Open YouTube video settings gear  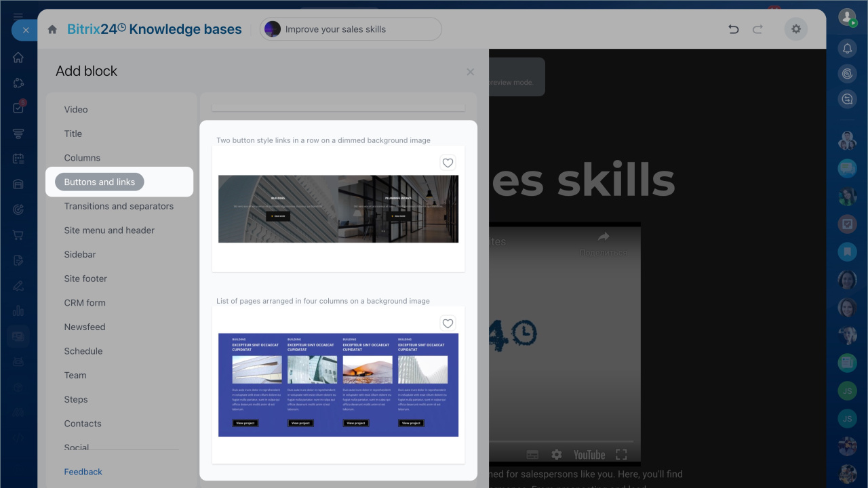[x=557, y=455]
